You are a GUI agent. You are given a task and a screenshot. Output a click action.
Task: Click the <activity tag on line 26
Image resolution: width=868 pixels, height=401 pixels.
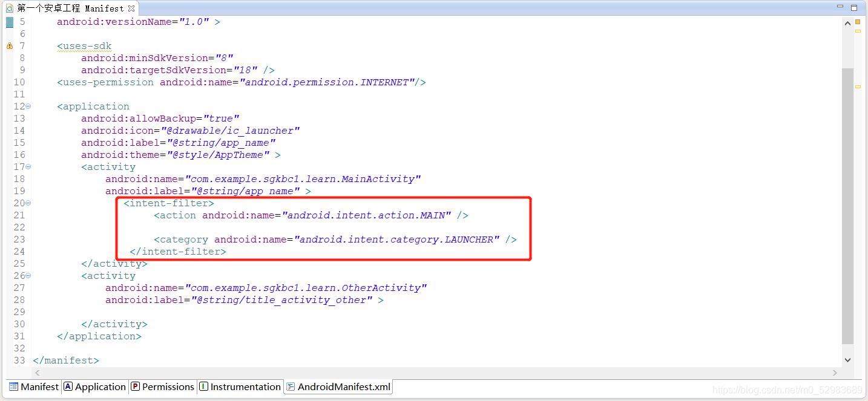tap(108, 276)
